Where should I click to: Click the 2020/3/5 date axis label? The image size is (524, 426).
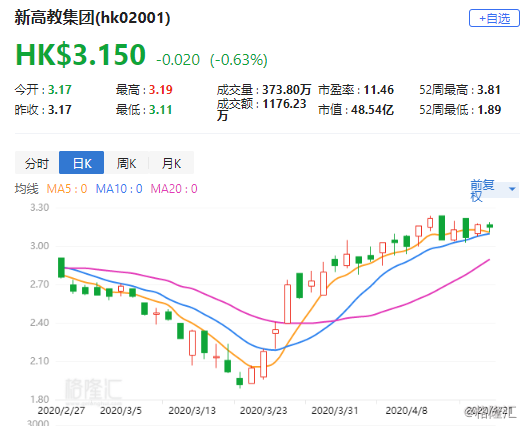pos(121,410)
